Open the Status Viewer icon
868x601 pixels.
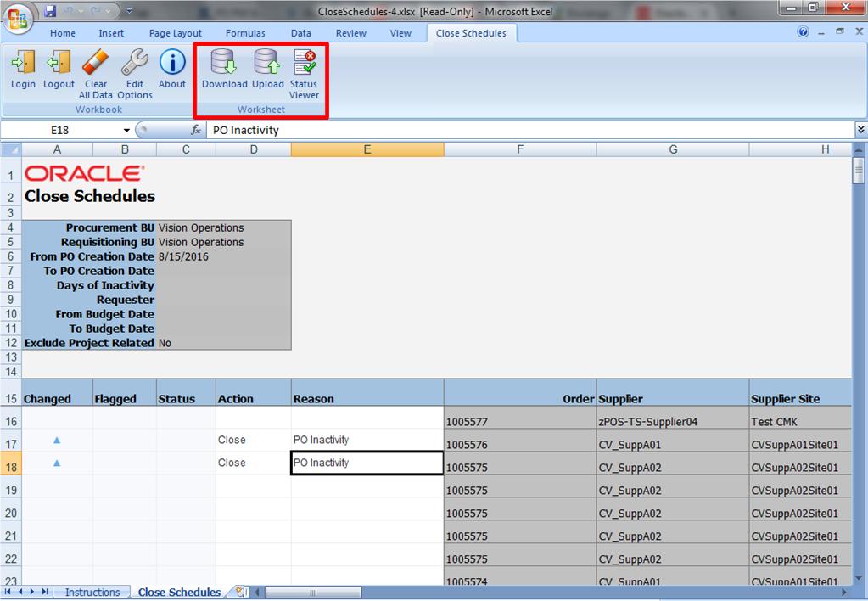pyautogui.click(x=305, y=62)
